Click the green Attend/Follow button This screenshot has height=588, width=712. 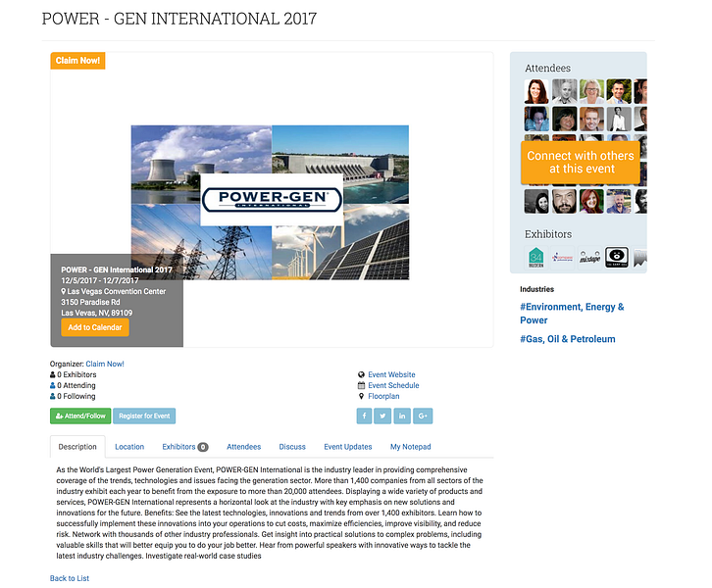(80, 416)
